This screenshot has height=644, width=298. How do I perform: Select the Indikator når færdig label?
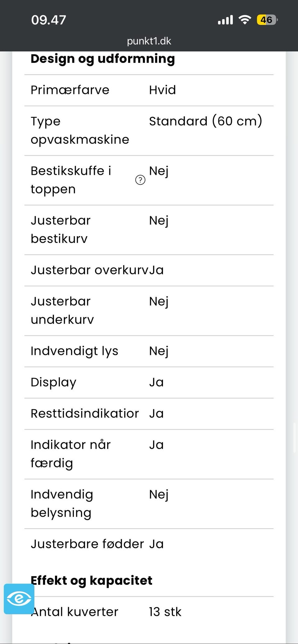coord(70,454)
